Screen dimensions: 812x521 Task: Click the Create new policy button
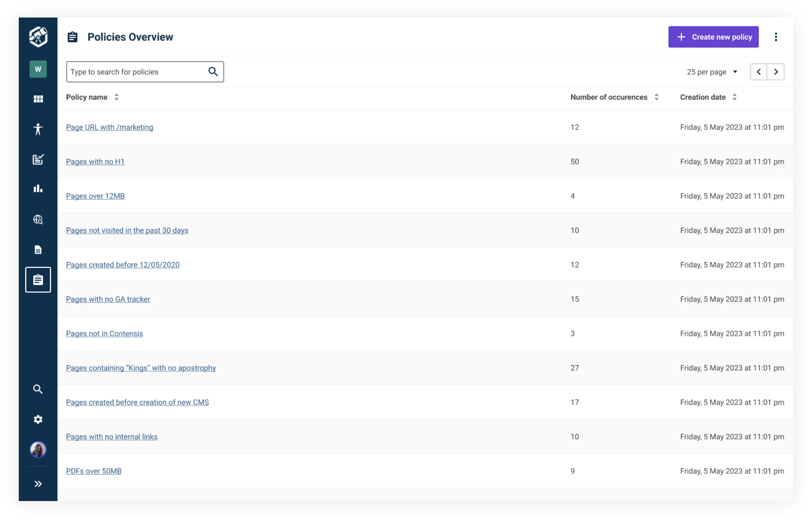[713, 37]
